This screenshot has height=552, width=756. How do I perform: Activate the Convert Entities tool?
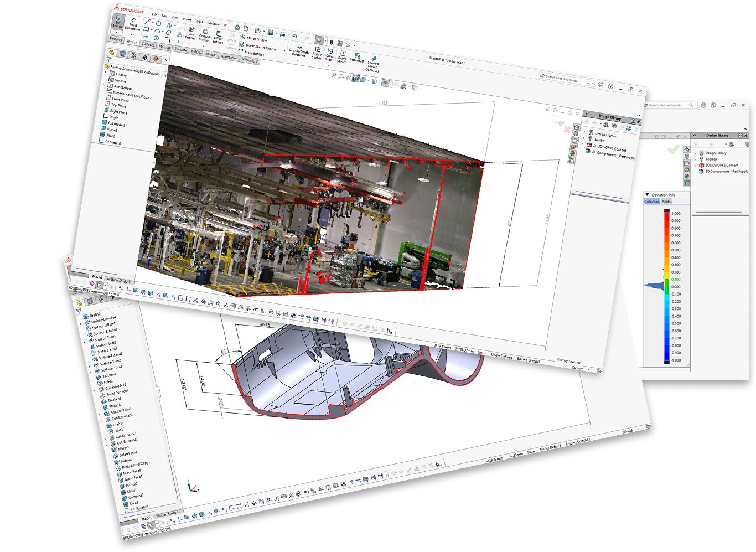pyautogui.click(x=205, y=35)
